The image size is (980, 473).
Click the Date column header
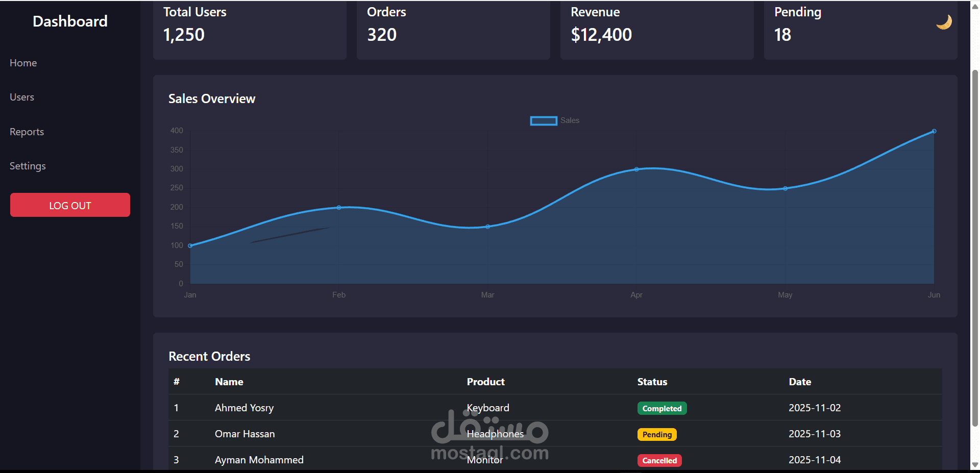[x=800, y=382]
